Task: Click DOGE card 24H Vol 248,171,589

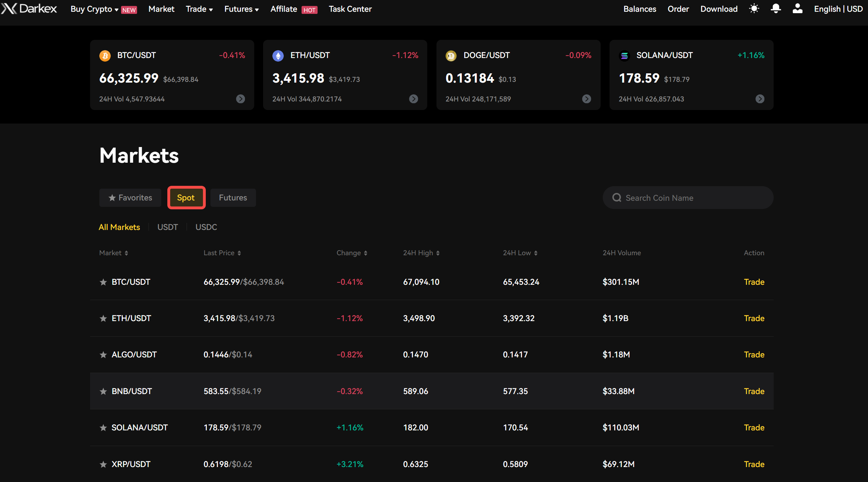Action: tap(478, 99)
